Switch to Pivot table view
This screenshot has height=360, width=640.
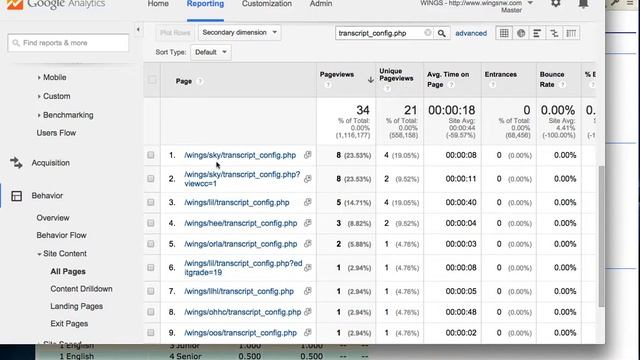pos(571,33)
